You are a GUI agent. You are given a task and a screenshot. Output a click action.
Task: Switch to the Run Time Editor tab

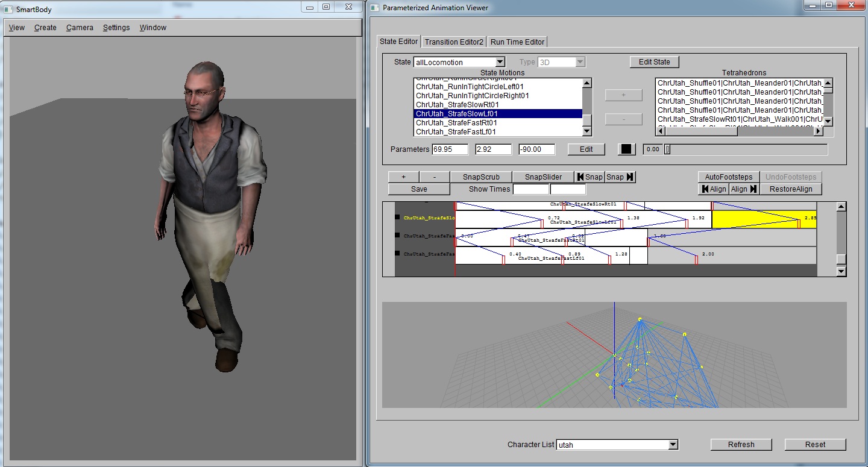pyautogui.click(x=517, y=42)
